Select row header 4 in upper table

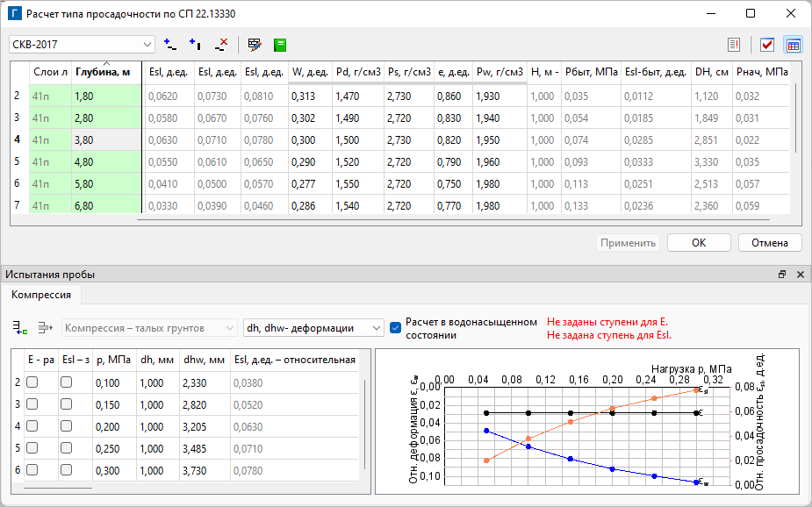[17, 139]
